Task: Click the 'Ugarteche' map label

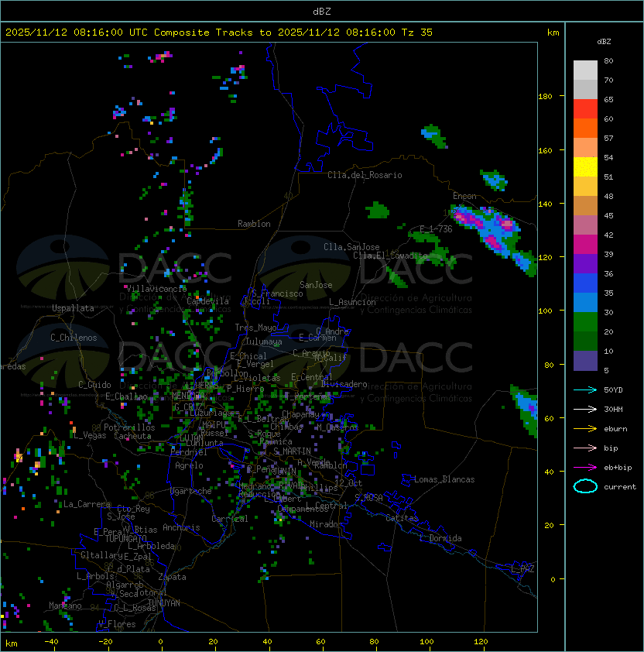Action: click(x=191, y=491)
